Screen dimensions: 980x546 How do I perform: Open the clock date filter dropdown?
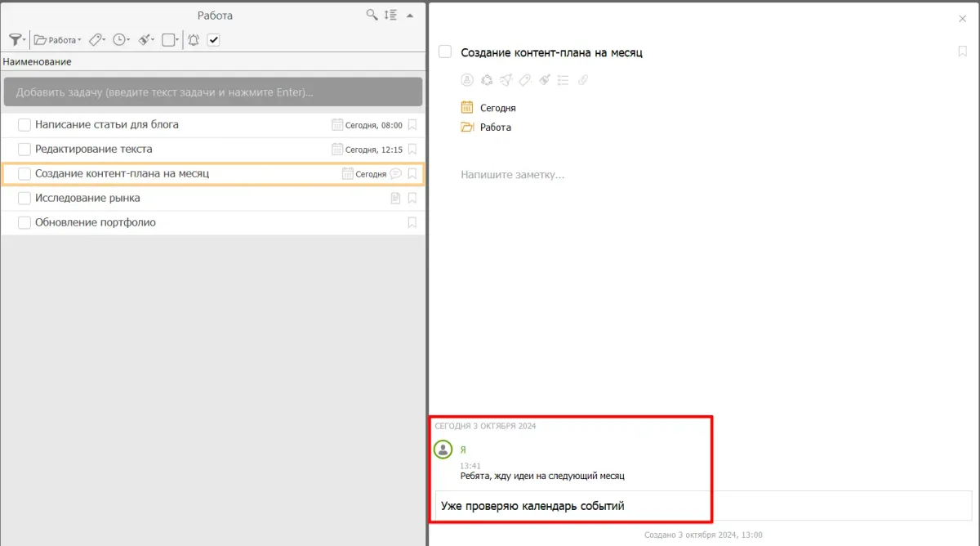coord(121,39)
